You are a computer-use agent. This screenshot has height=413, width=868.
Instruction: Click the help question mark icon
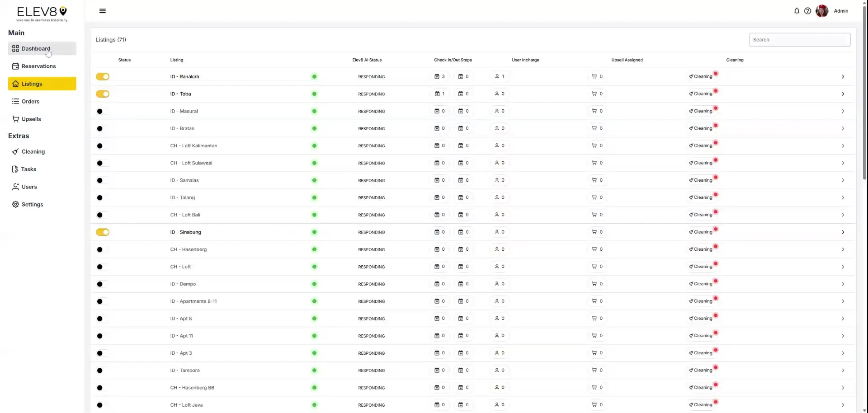click(x=808, y=11)
